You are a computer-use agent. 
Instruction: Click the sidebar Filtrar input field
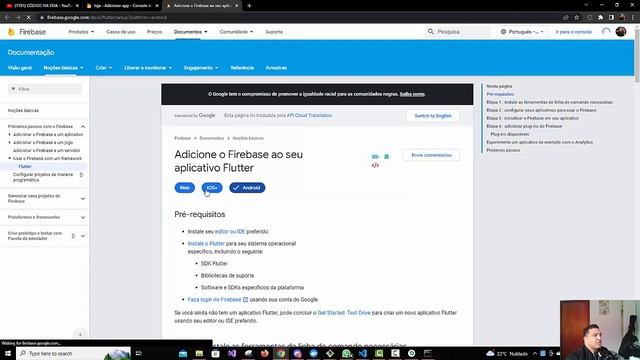click(45, 89)
